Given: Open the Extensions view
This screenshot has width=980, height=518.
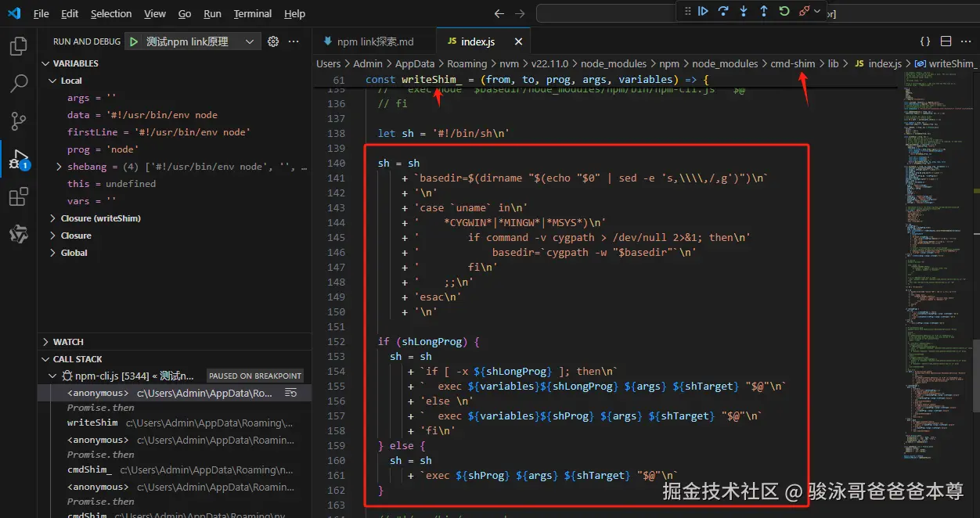Looking at the screenshot, I should click(19, 197).
